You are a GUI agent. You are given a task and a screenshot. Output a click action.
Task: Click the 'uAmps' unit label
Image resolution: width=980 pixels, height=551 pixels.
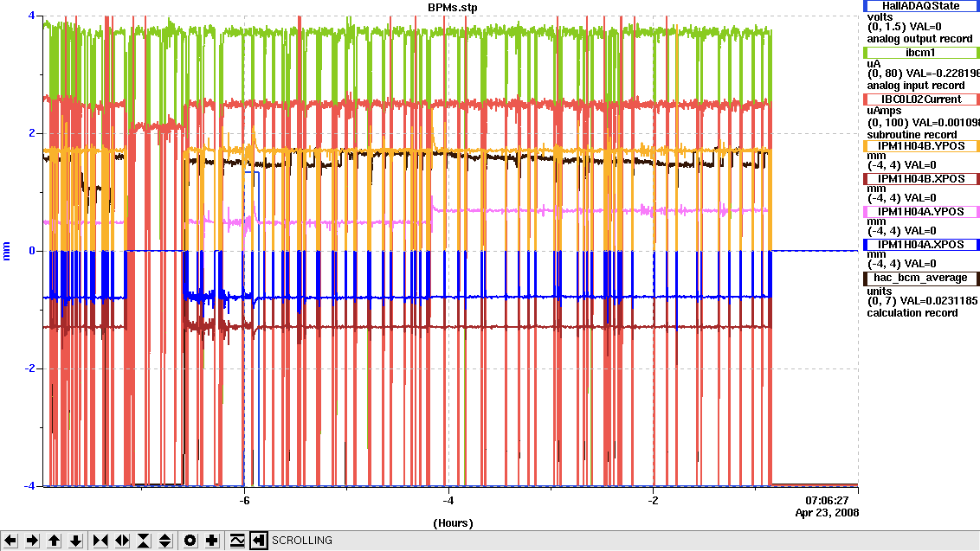pyautogui.click(x=885, y=111)
